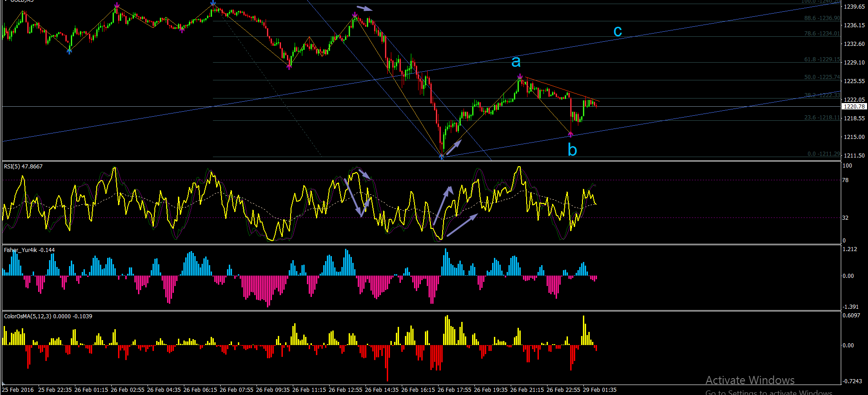This screenshot has height=395, width=868.
Task: Click the RSI scale value 100
Action: point(847,166)
